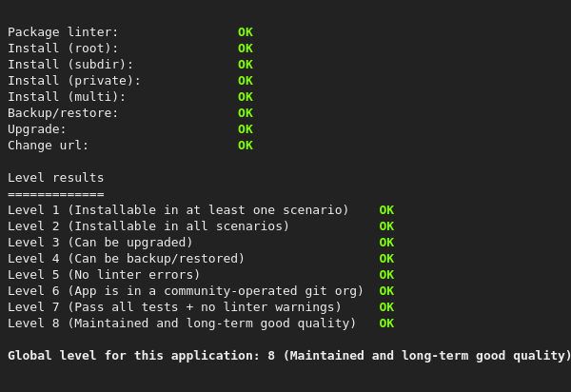
Task: Click the OK next to Level 4
Action: point(386,259)
